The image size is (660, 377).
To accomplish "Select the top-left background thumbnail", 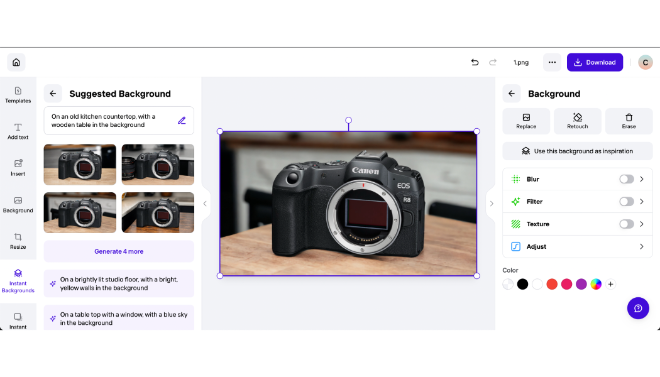I will (80, 165).
